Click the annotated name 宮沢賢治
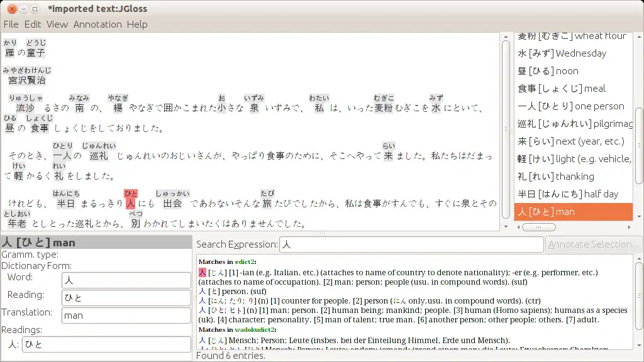Screen dimensions: 644x362 [27, 80]
